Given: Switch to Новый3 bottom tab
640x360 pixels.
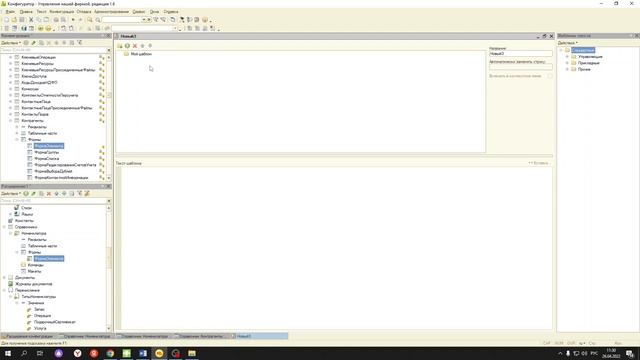Looking at the screenshot, I should click(260, 336).
